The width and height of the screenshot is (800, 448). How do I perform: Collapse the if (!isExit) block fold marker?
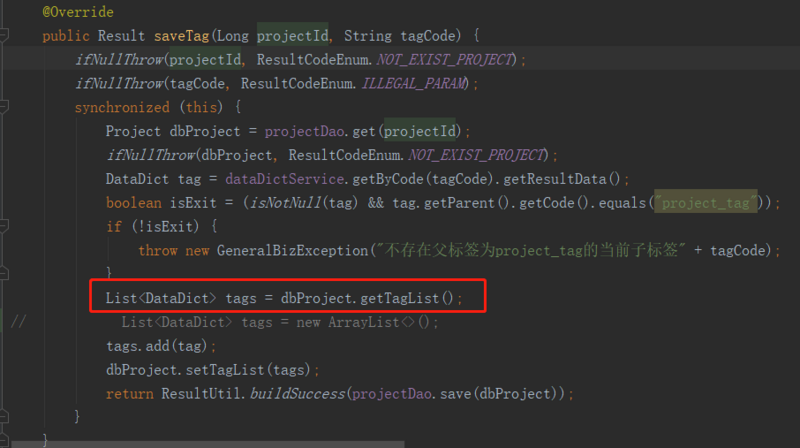pos(4,226)
